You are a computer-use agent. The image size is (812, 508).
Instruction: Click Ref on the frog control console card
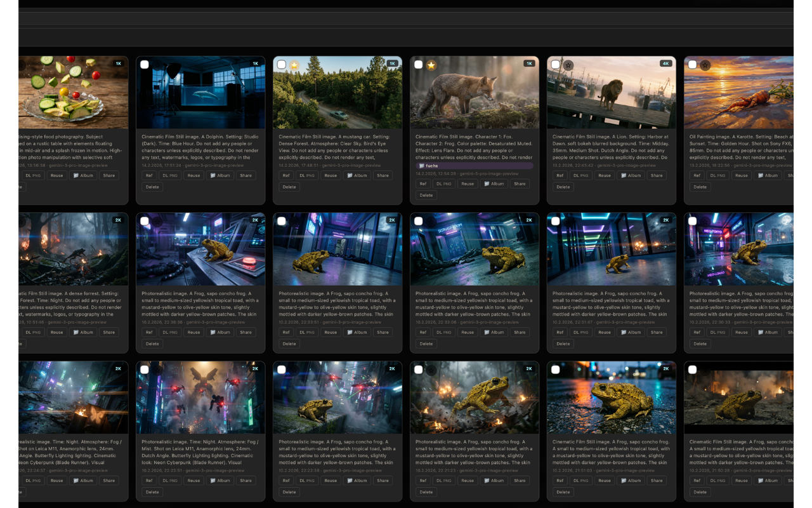coord(149,332)
